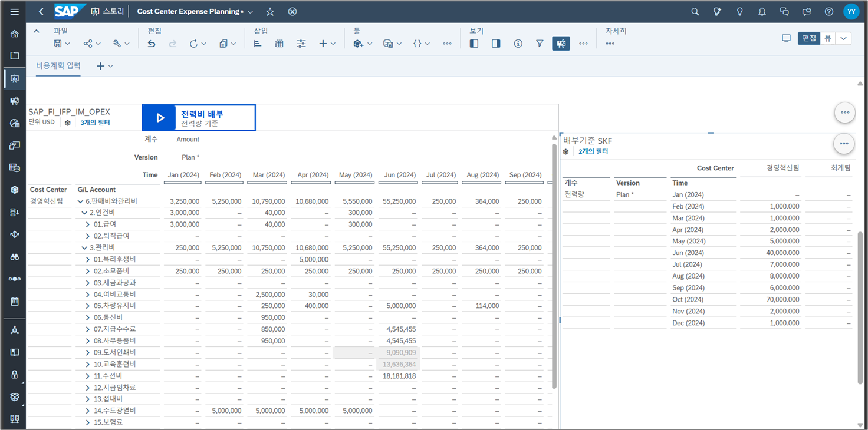Click the Undo arrow in 편집 group

coord(152,44)
